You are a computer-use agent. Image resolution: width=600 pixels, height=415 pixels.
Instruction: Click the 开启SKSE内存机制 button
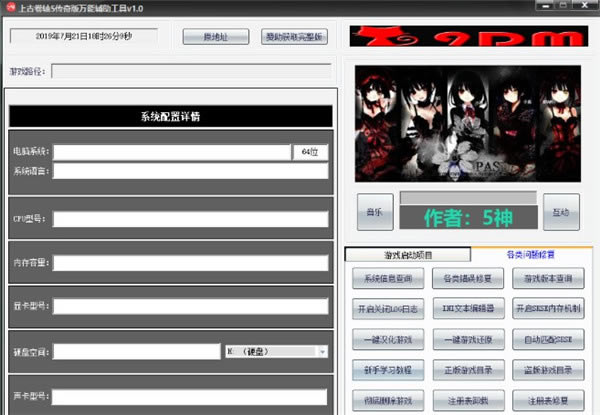(x=548, y=308)
